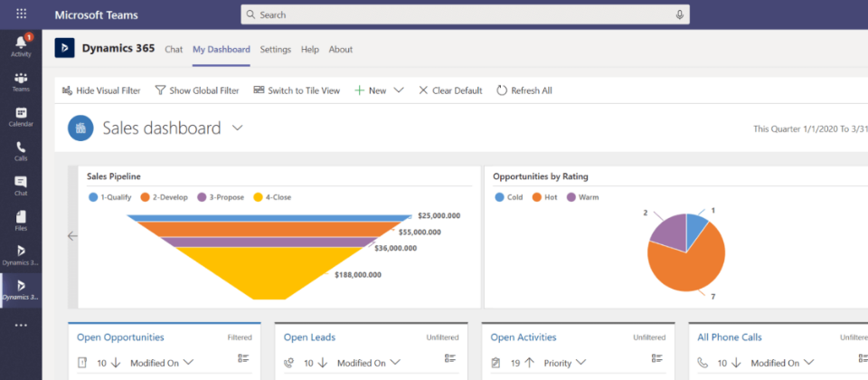
Task: Open the About tab
Action: coord(341,49)
